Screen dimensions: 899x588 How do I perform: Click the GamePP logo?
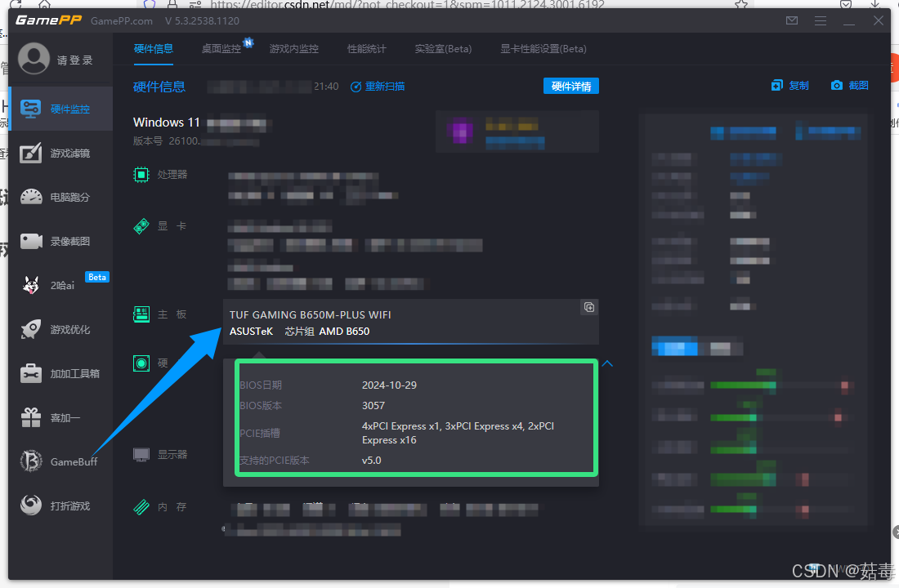point(49,20)
